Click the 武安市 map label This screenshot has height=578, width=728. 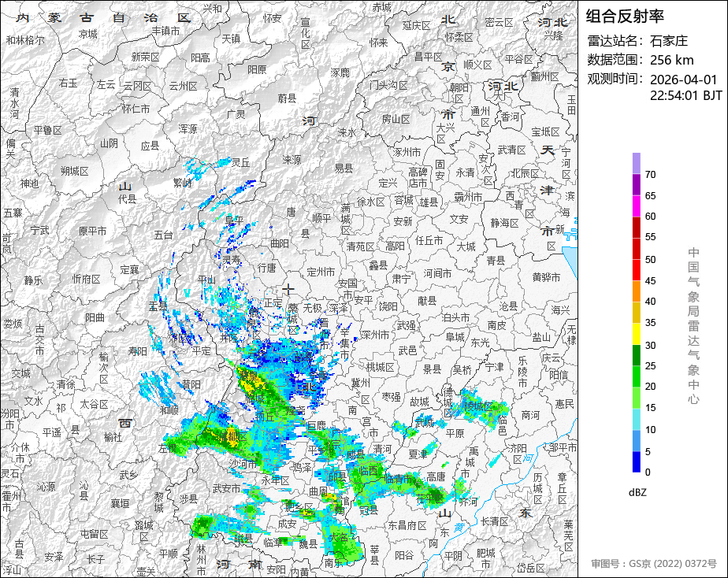[226, 488]
